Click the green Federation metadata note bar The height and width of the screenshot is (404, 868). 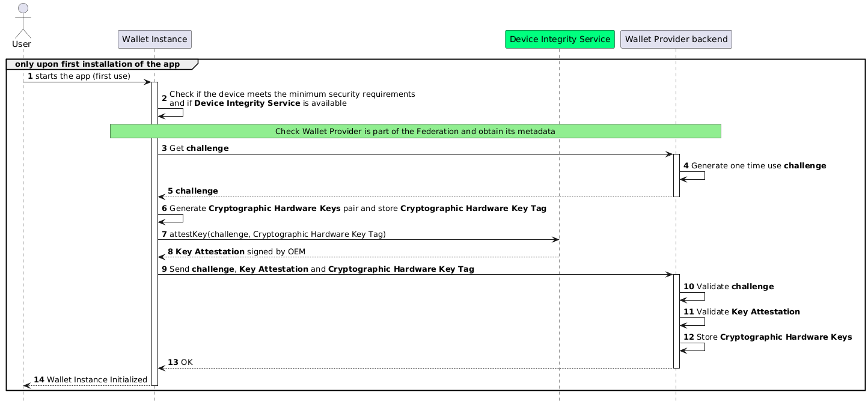[x=415, y=131]
